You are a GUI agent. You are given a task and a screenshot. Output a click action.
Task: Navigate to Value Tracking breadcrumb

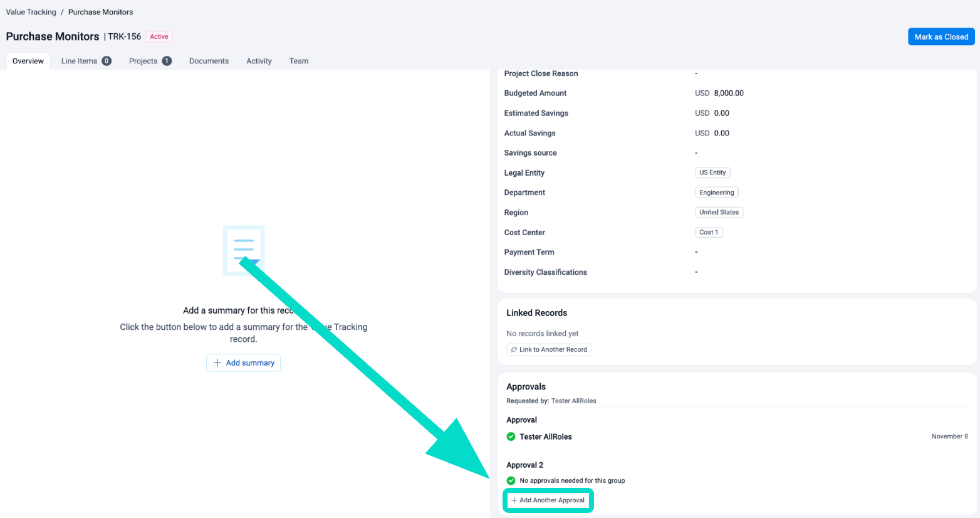(31, 12)
